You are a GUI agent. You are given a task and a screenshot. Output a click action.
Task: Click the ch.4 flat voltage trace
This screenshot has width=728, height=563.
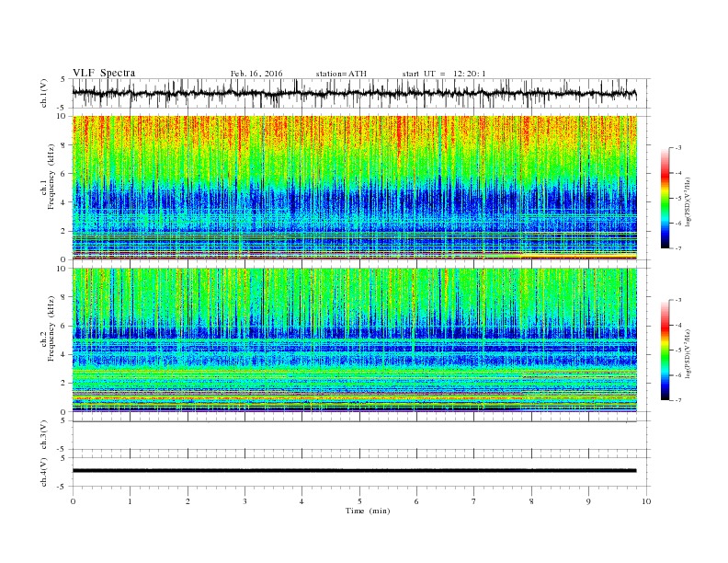(354, 471)
